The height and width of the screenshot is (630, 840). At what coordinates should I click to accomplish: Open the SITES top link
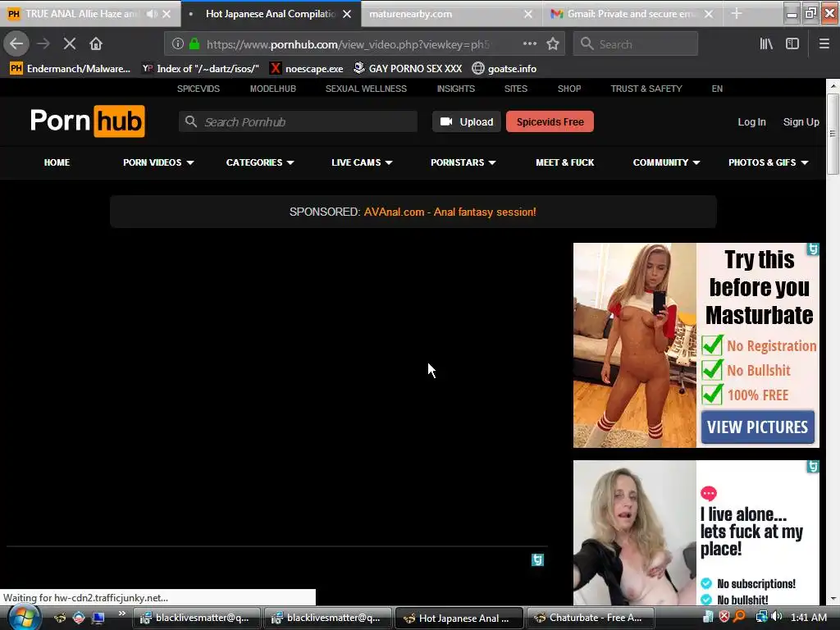pos(515,89)
